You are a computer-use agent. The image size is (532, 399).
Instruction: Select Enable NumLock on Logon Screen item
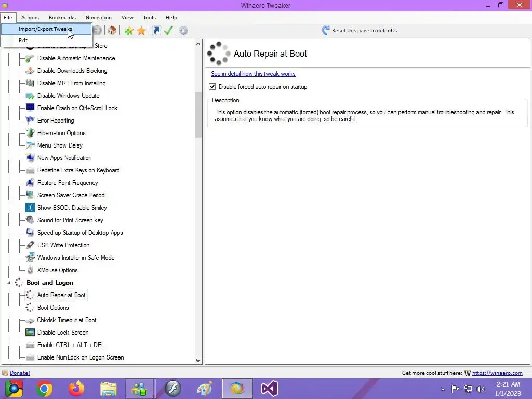81,357
